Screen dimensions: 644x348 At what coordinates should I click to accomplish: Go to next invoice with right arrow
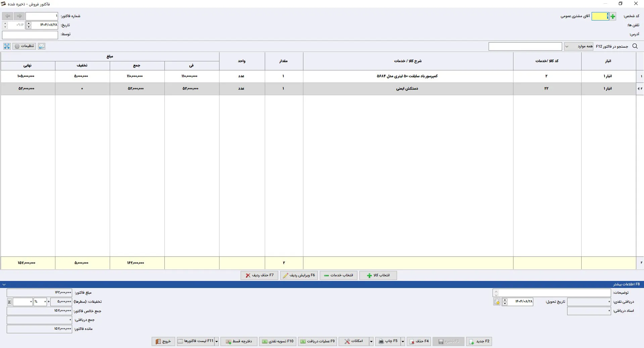pos(19,16)
